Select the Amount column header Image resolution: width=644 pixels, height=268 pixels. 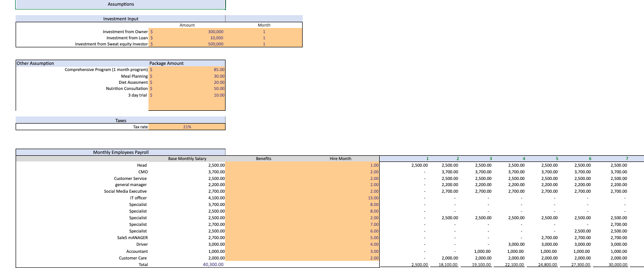point(187,25)
